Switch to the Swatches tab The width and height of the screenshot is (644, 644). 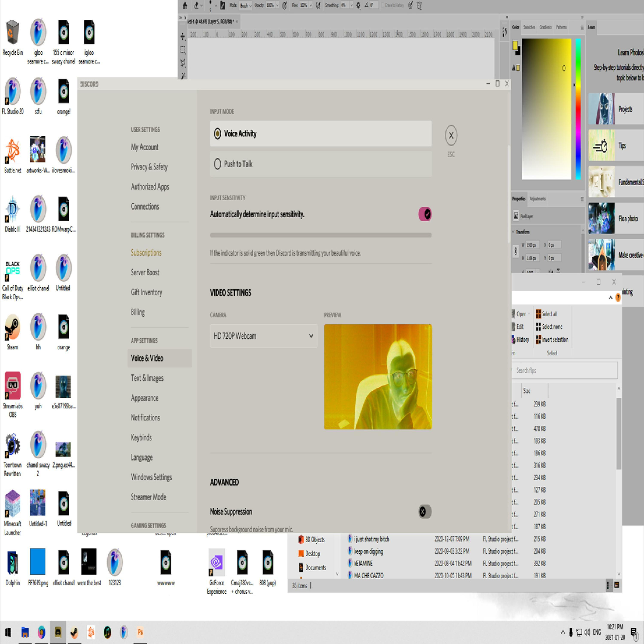click(529, 27)
